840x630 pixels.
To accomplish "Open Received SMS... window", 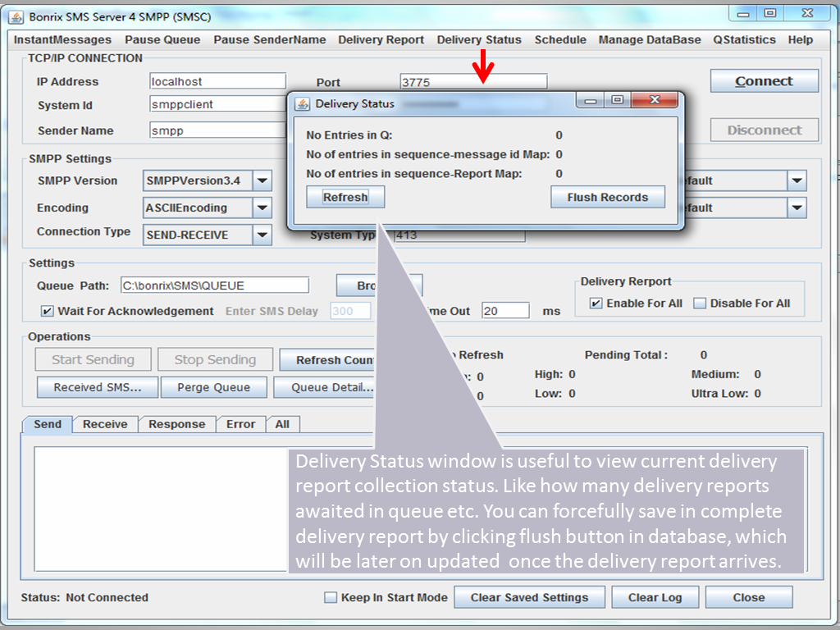I will [98, 387].
